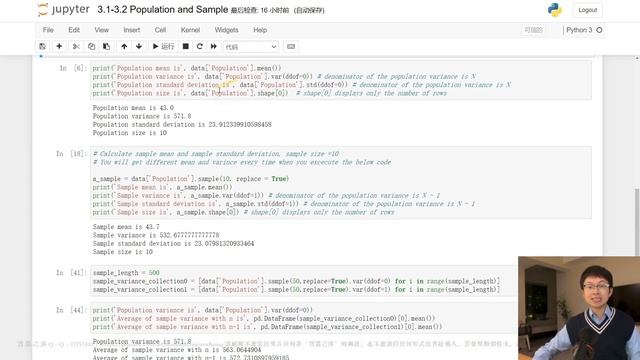Click the Python 3 kernel name

(x=579, y=30)
